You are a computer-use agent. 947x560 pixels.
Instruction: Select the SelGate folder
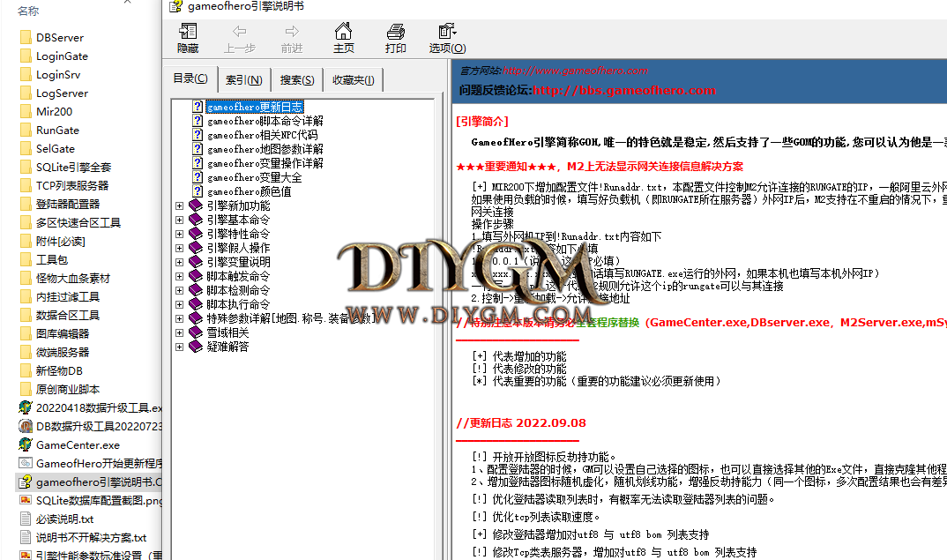coord(55,149)
